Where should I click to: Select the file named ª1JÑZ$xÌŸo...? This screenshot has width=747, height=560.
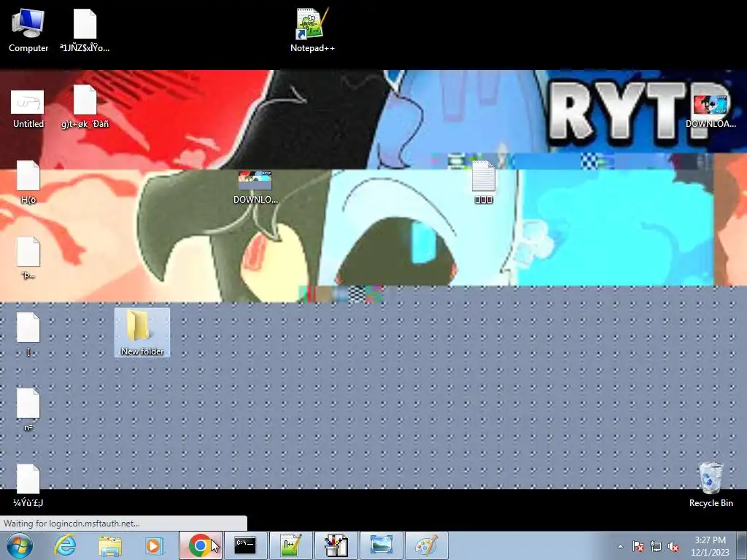point(85,31)
